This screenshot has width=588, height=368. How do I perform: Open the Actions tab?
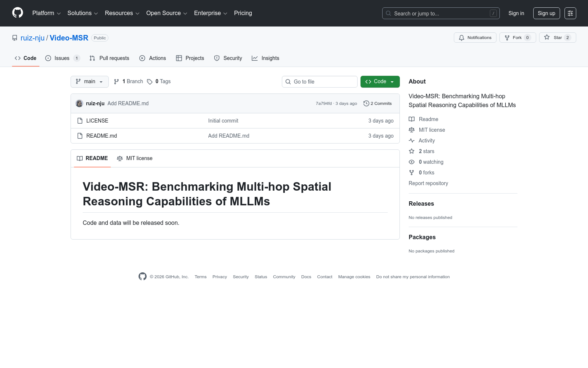coord(153,58)
